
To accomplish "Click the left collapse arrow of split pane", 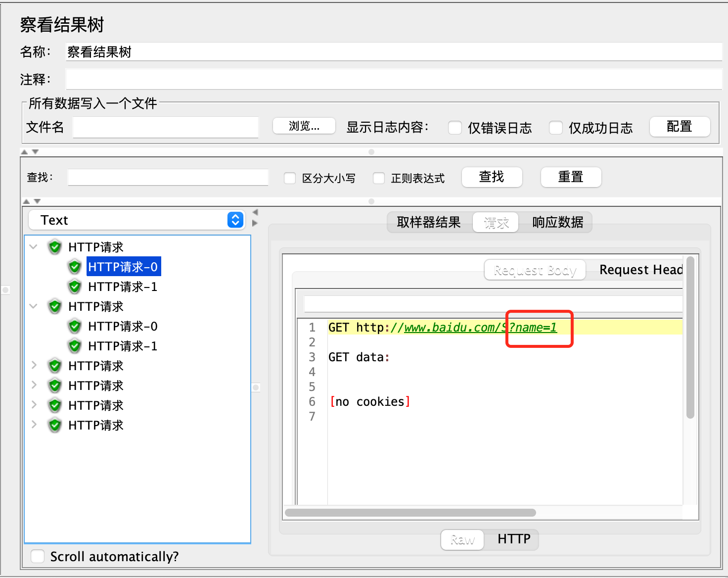I will tap(255, 212).
